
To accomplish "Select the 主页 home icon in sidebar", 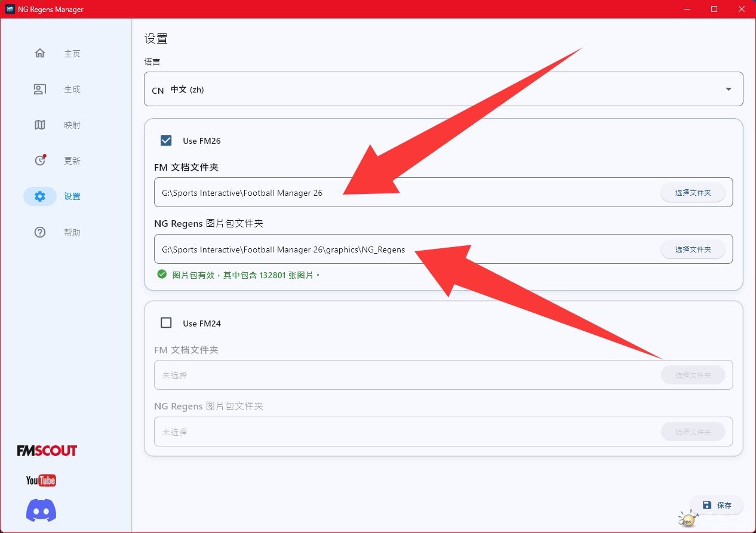I will click(39, 53).
